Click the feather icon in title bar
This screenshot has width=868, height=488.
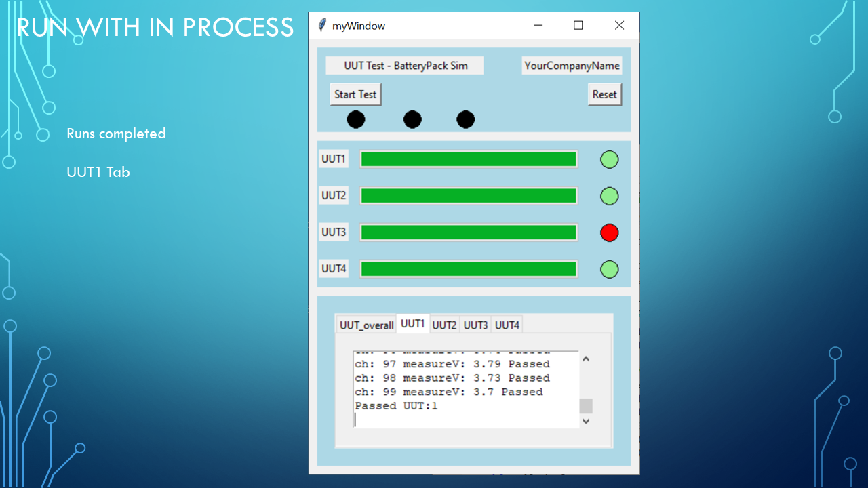pos(321,26)
